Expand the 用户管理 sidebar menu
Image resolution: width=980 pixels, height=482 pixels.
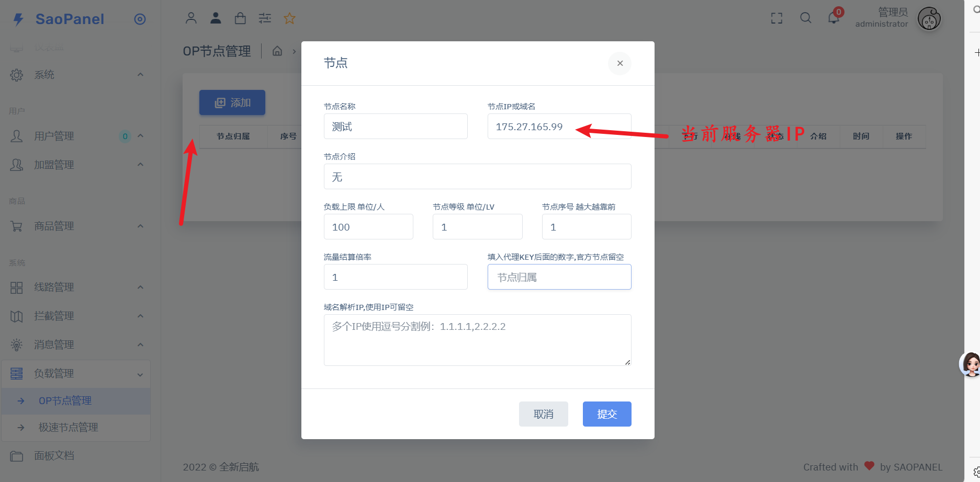click(x=54, y=136)
